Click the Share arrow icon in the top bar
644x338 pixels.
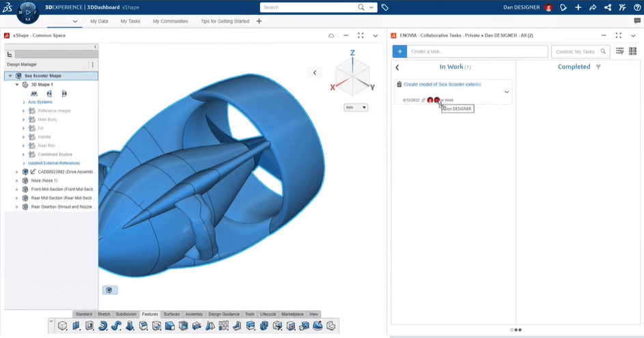pos(593,8)
